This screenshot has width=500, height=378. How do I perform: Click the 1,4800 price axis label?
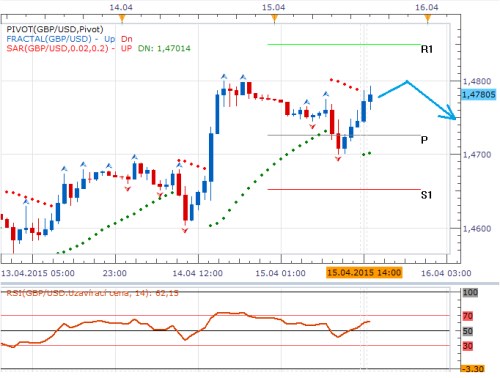477,81
